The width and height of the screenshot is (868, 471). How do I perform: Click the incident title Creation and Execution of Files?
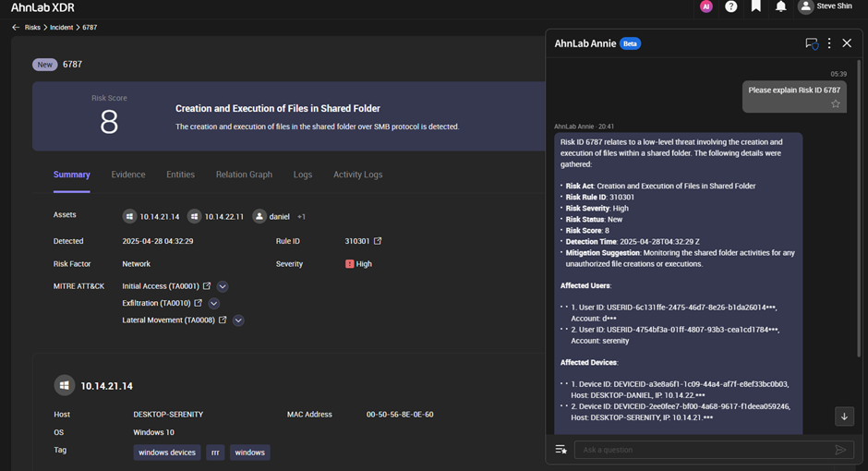click(278, 108)
